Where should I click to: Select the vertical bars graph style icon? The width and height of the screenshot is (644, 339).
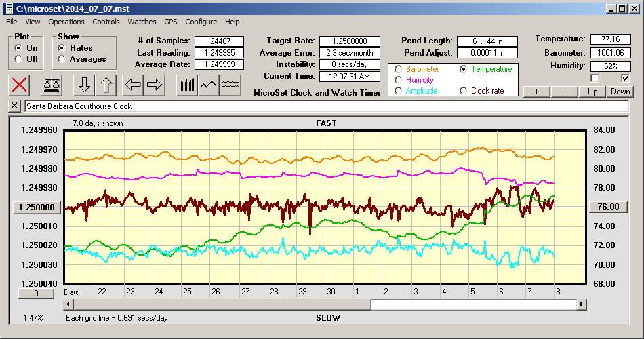(187, 85)
